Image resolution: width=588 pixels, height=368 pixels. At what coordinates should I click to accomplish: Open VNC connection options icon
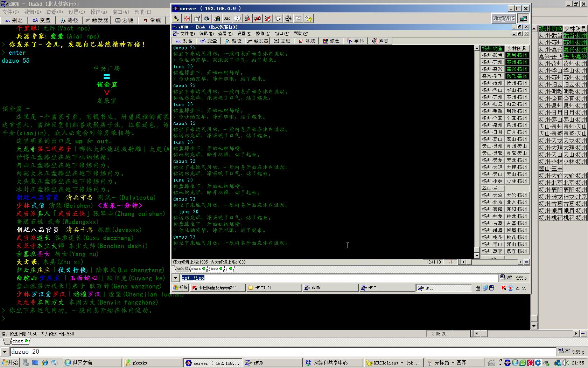point(197,19)
